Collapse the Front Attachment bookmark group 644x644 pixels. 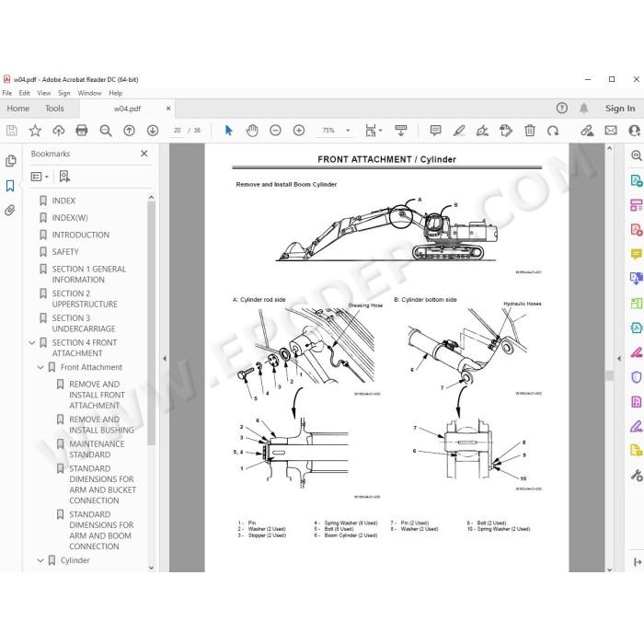click(x=40, y=367)
